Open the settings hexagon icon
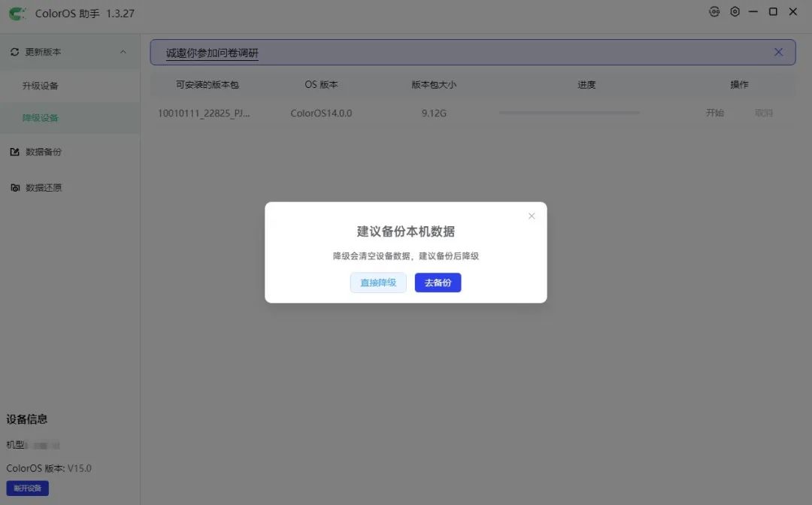This screenshot has height=505, width=812. [735, 11]
